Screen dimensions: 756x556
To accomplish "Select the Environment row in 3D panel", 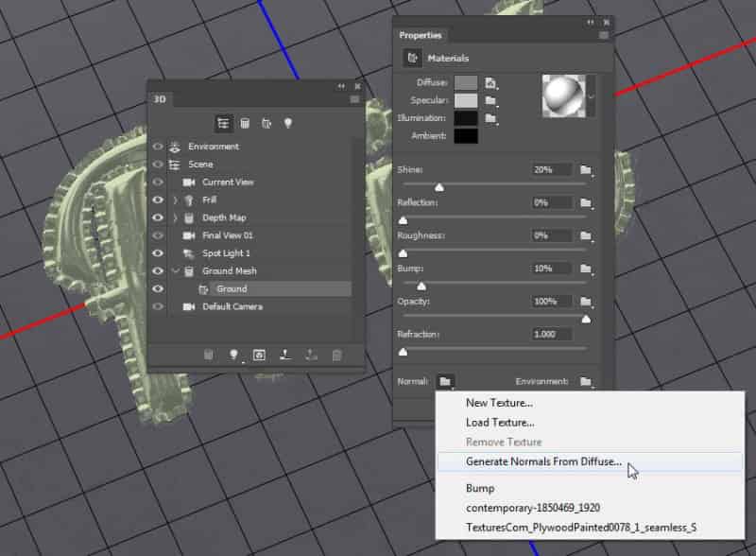I will point(259,147).
